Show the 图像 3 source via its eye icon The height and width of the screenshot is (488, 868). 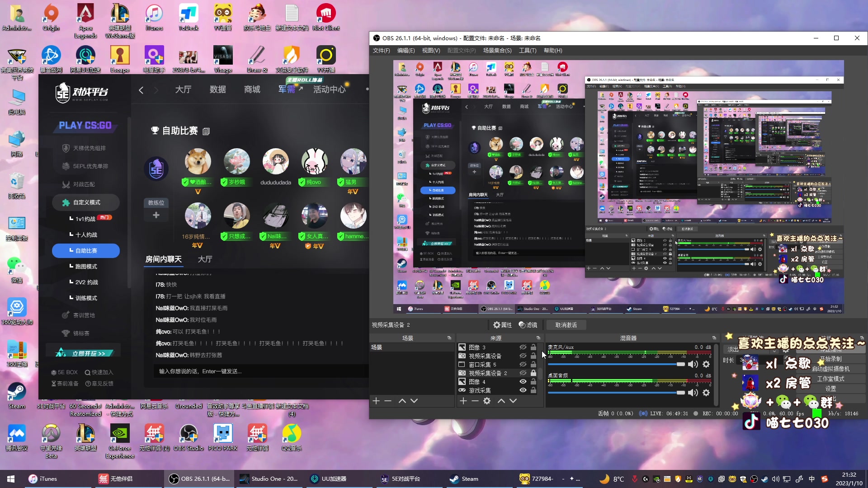pyautogui.click(x=523, y=347)
